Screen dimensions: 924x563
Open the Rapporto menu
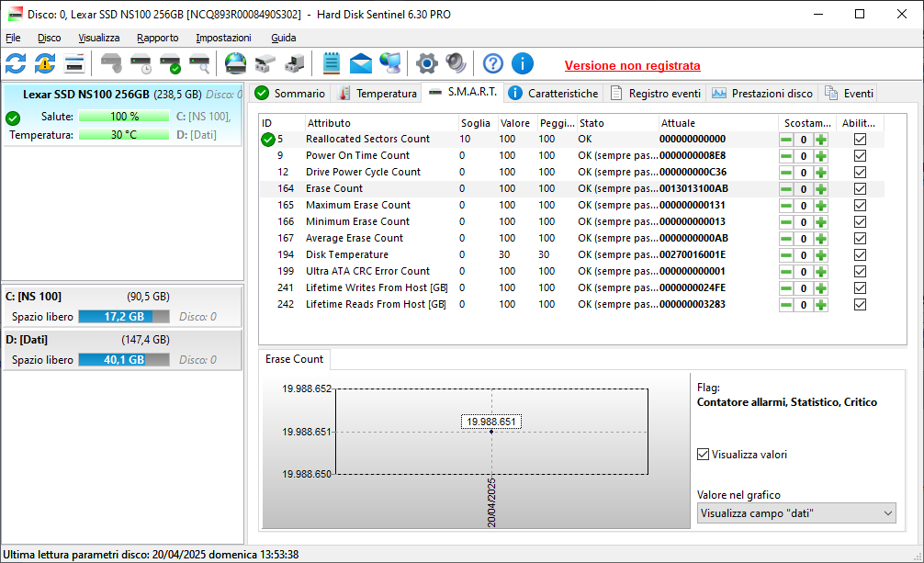coord(157,38)
